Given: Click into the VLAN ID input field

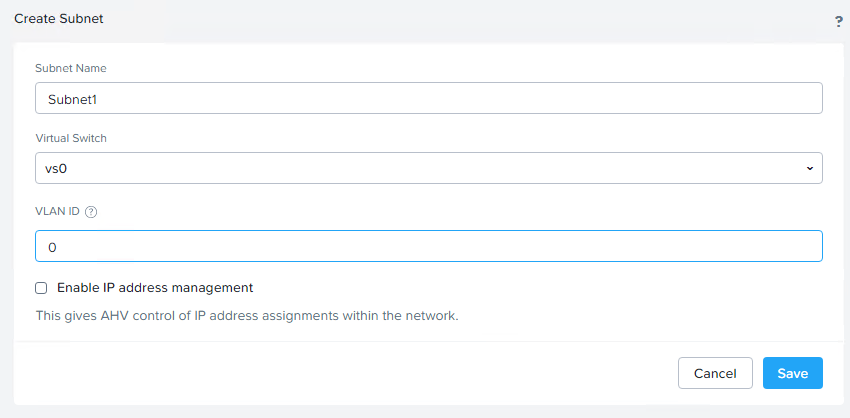Looking at the screenshot, I should 428,246.
